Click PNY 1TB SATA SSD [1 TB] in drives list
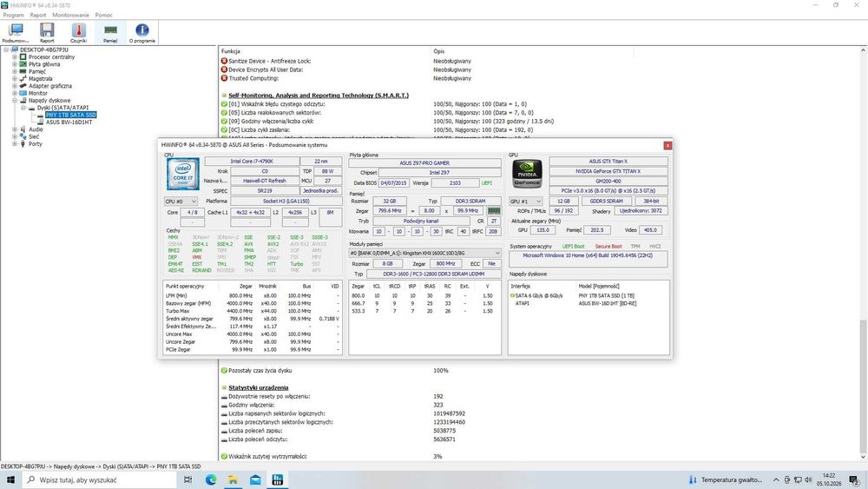The image size is (868, 489). (x=606, y=295)
